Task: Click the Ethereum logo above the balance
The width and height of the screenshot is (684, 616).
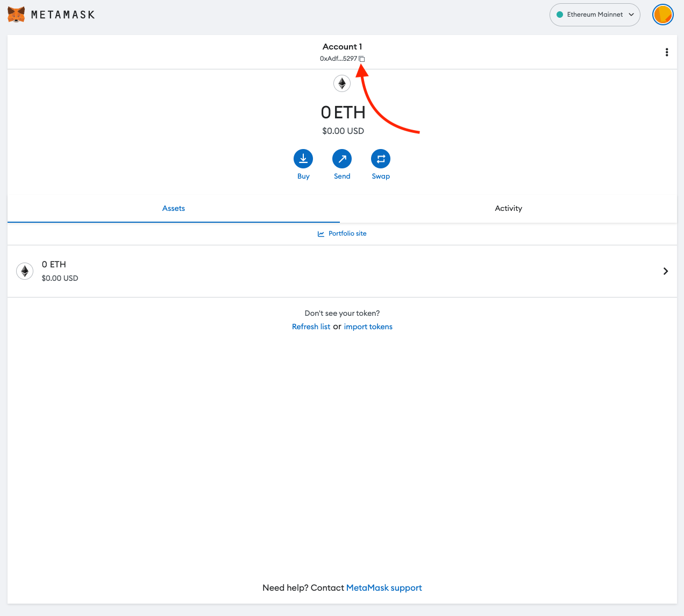Action: pyautogui.click(x=342, y=83)
